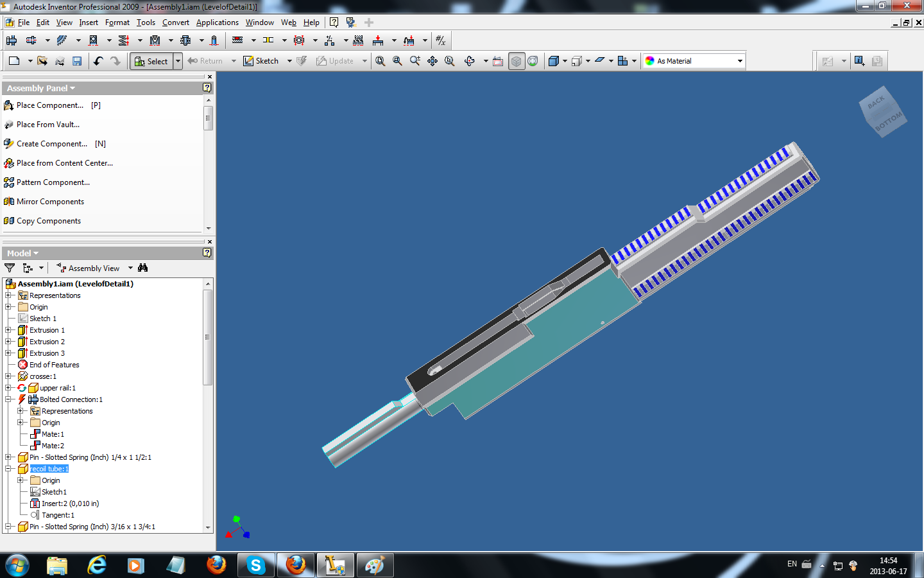Save the assembly with the floppy icon
Screen dimensions: 924x578
[77, 61]
